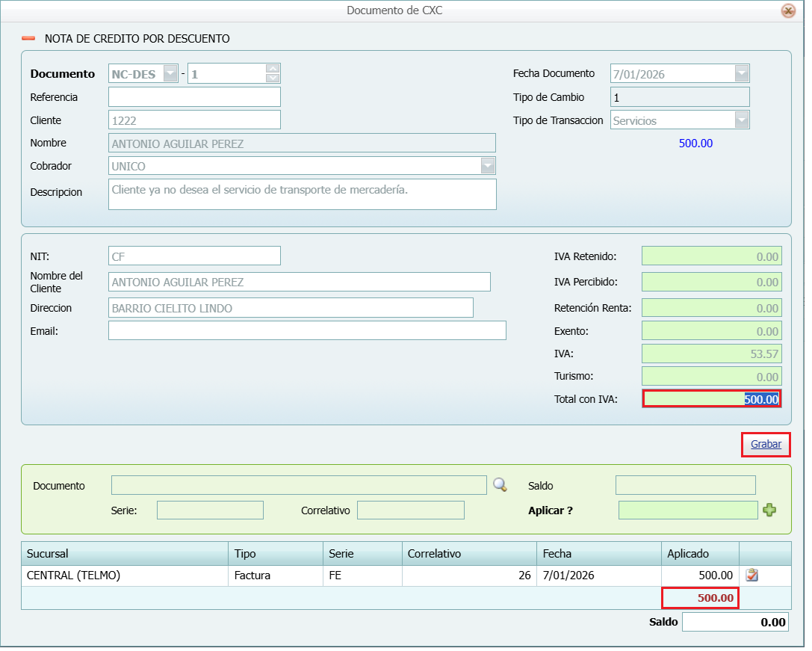Open the Cobrador UNICO dropdown

pos(488,166)
